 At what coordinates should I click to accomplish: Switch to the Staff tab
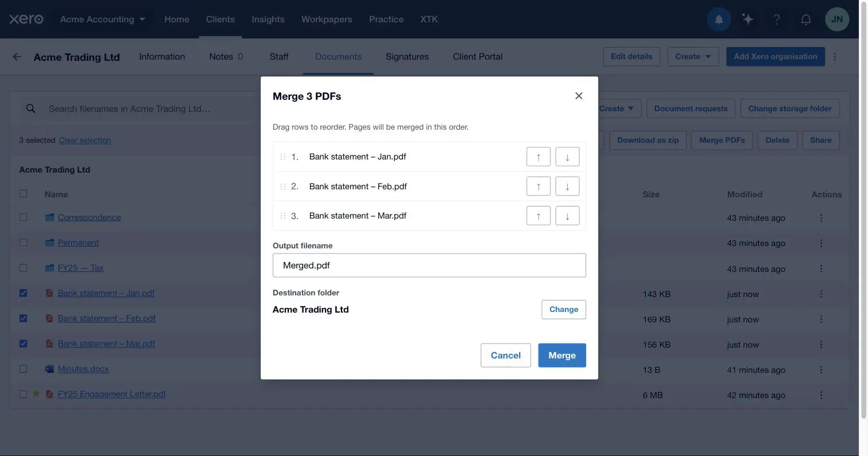coord(279,56)
